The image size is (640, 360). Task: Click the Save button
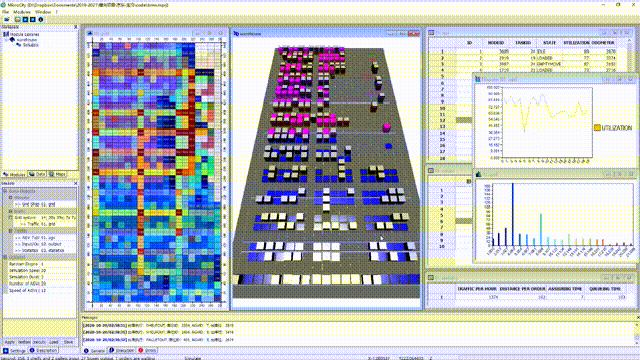coord(68,342)
